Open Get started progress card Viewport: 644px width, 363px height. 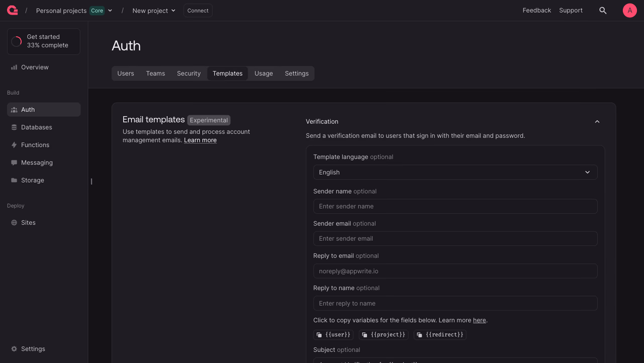point(44,41)
